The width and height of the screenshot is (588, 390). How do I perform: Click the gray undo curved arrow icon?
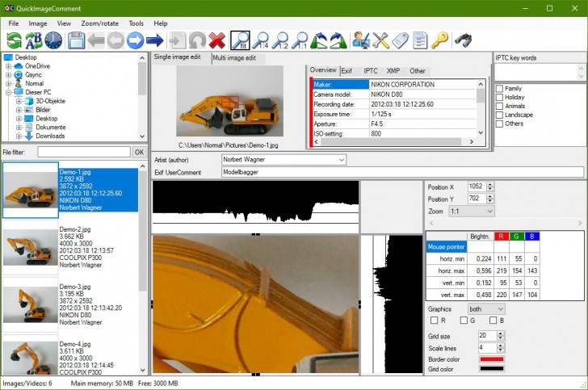pos(197,40)
